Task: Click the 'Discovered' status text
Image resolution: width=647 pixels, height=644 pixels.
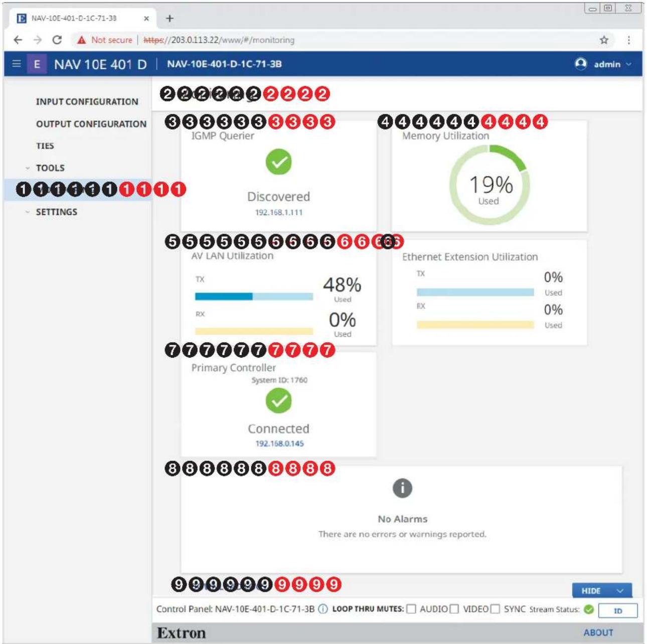Action: tap(278, 197)
